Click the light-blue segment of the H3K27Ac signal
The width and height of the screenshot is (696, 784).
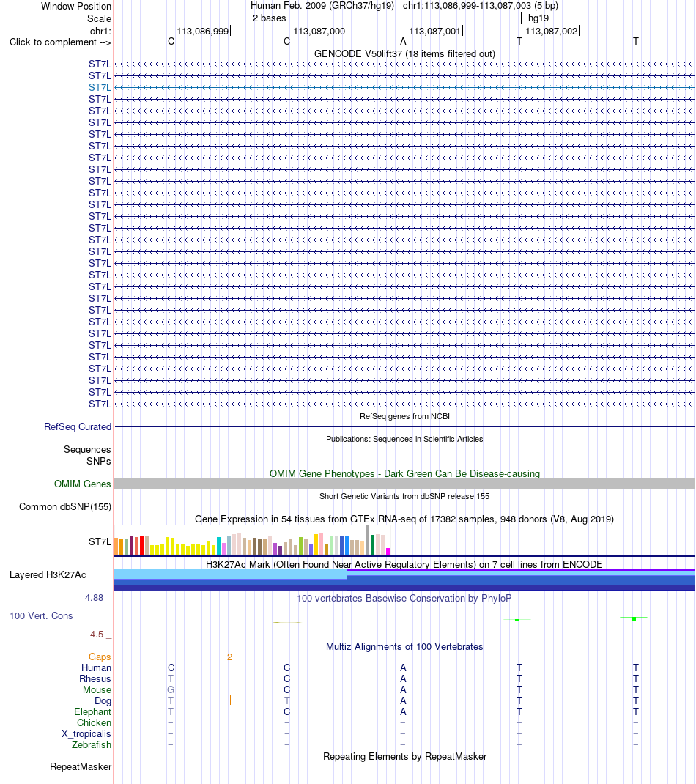coord(230,574)
